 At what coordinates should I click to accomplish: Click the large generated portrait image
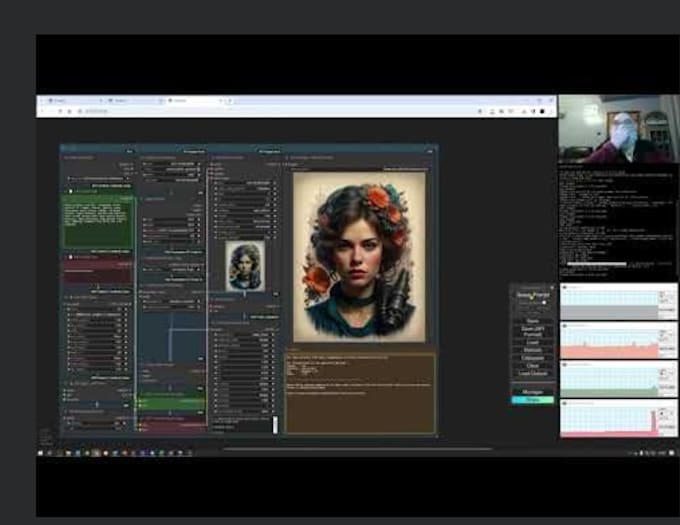coord(359,257)
